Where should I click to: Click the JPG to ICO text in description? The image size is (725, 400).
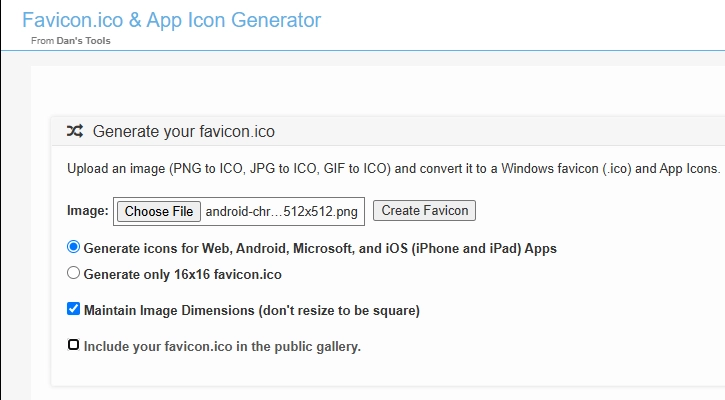283,169
